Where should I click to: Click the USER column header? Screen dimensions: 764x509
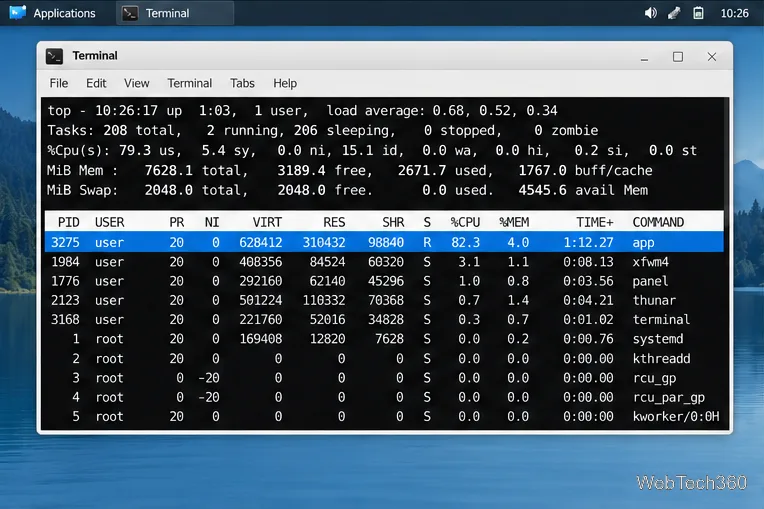coord(110,222)
